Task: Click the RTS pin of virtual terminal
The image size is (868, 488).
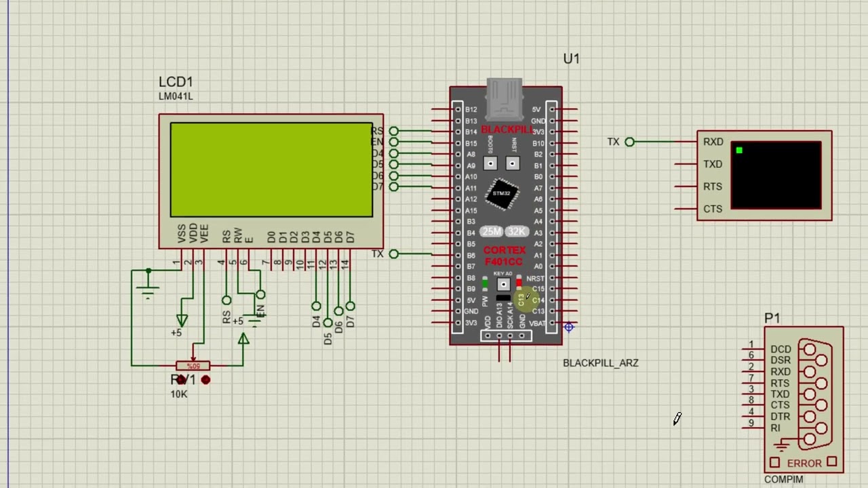Action: click(713, 186)
